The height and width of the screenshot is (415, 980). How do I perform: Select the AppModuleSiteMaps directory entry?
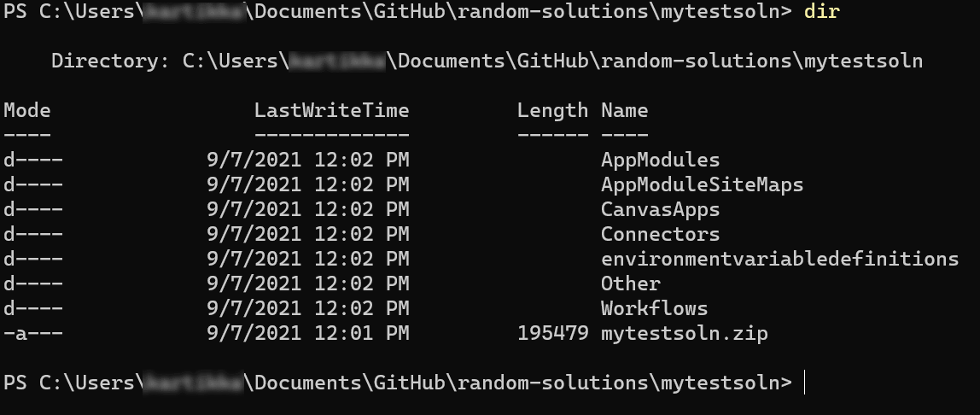pos(702,184)
